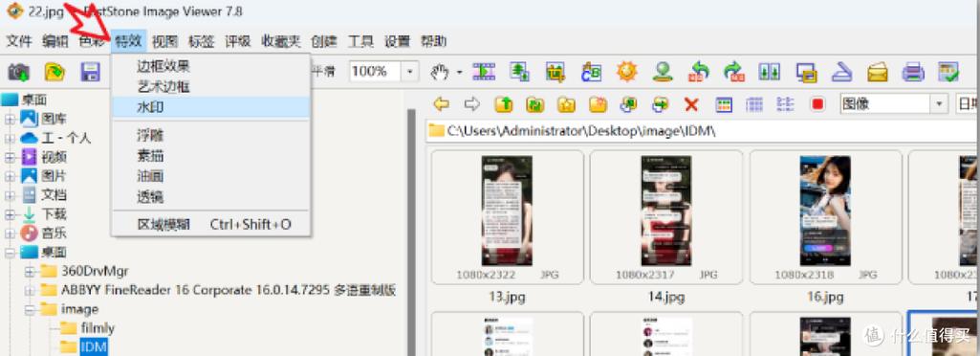Click the email envelope icon
The image size is (980, 356).
(878, 72)
